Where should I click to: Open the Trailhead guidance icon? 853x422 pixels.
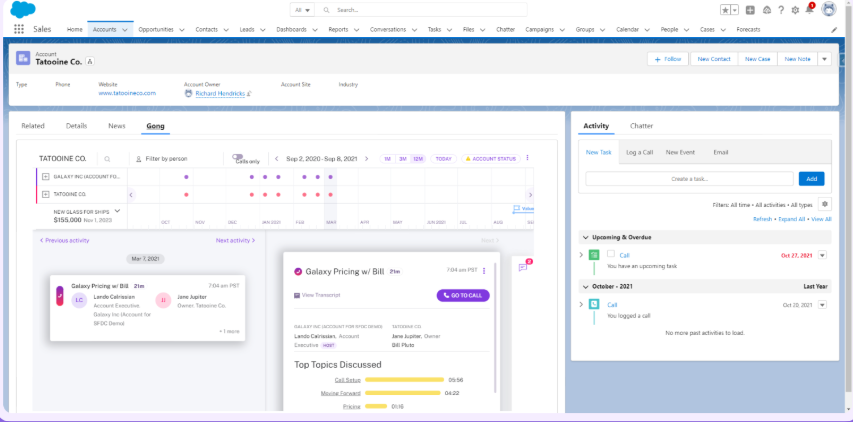[767, 10]
